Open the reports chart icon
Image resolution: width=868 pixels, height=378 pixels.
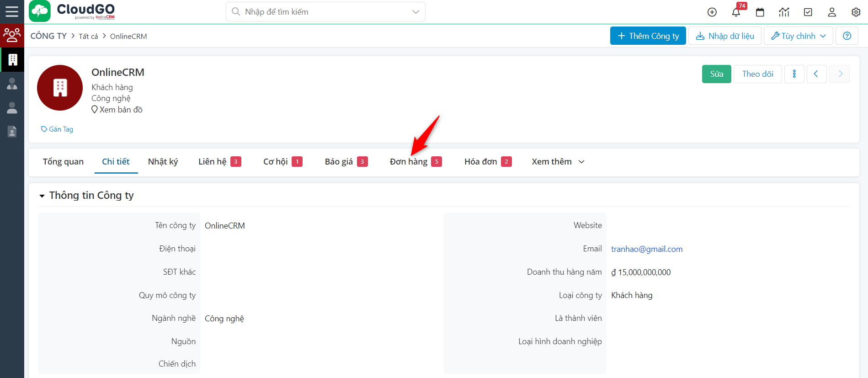coord(784,12)
